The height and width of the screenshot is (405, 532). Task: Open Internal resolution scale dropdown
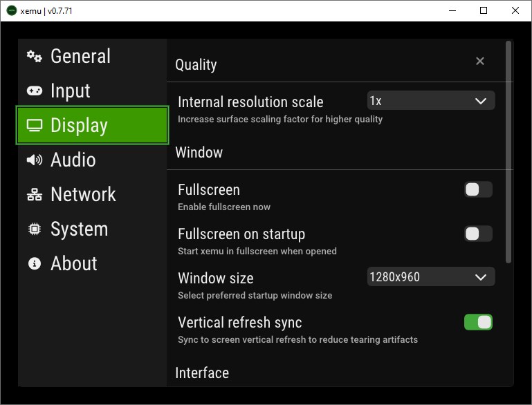pyautogui.click(x=430, y=101)
